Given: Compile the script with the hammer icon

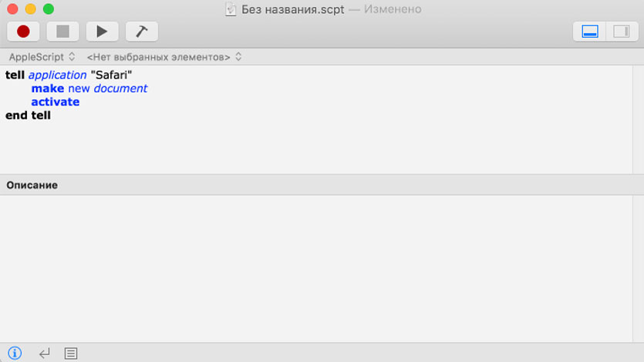Looking at the screenshot, I should tap(141, 32).
